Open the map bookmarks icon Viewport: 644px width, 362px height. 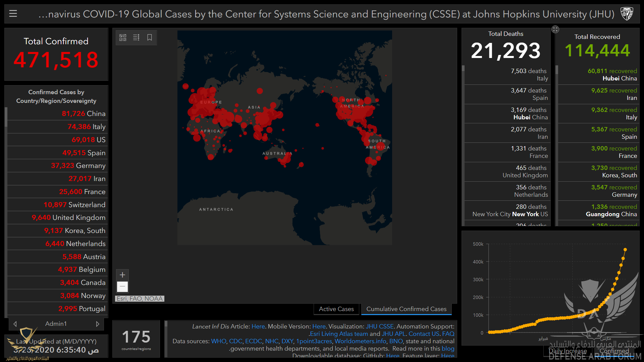point(150,38)
